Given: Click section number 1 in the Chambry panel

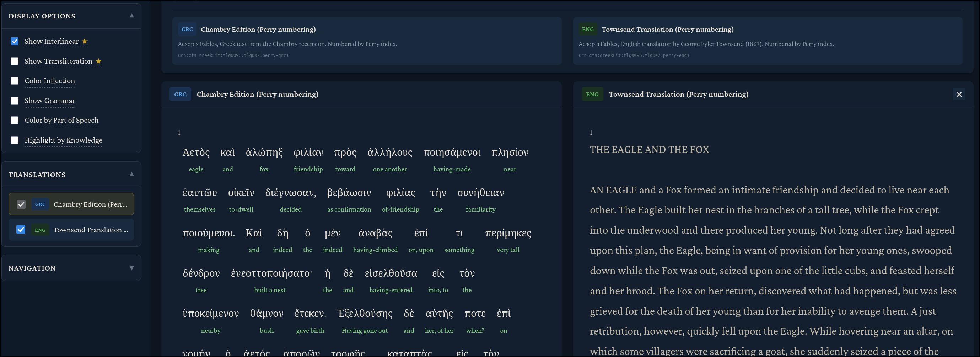Looking at the screenshot, I should [x=179, y=132].
